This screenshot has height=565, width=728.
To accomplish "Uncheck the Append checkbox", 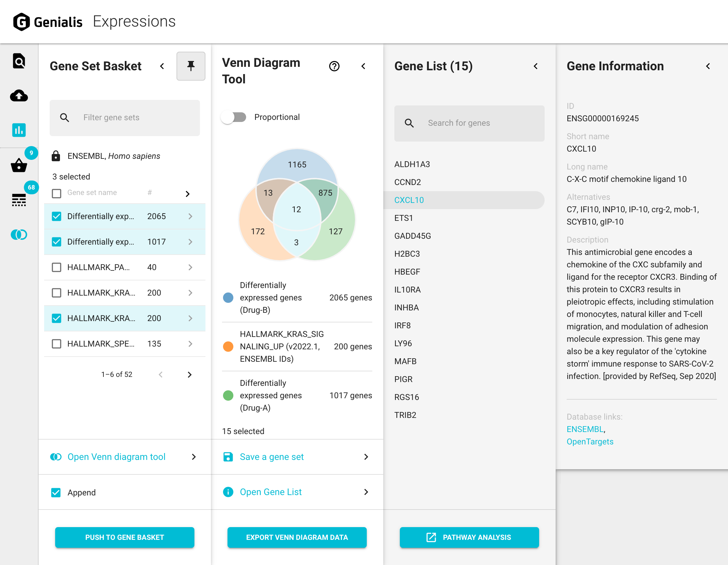I will (x=56, y=493).
